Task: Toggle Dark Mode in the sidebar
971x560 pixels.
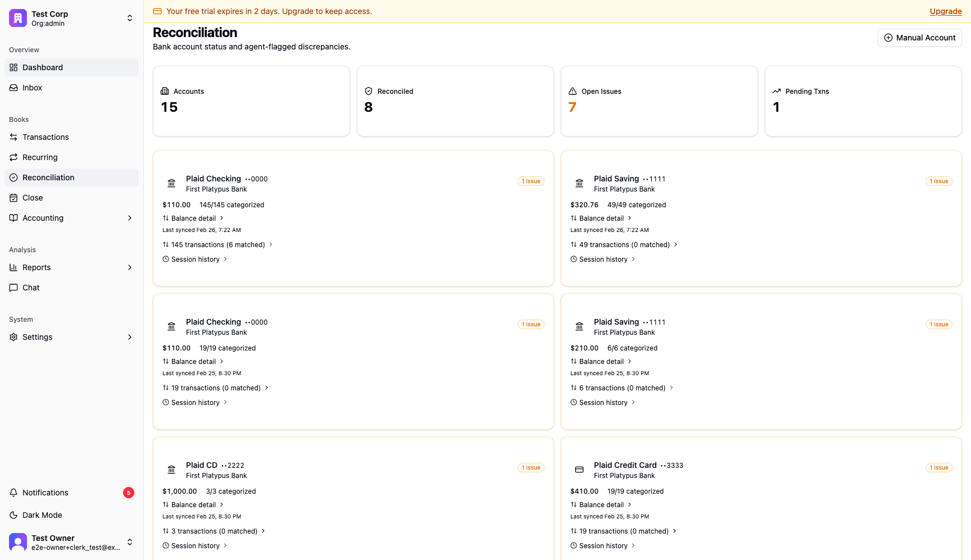Action: 71,515
